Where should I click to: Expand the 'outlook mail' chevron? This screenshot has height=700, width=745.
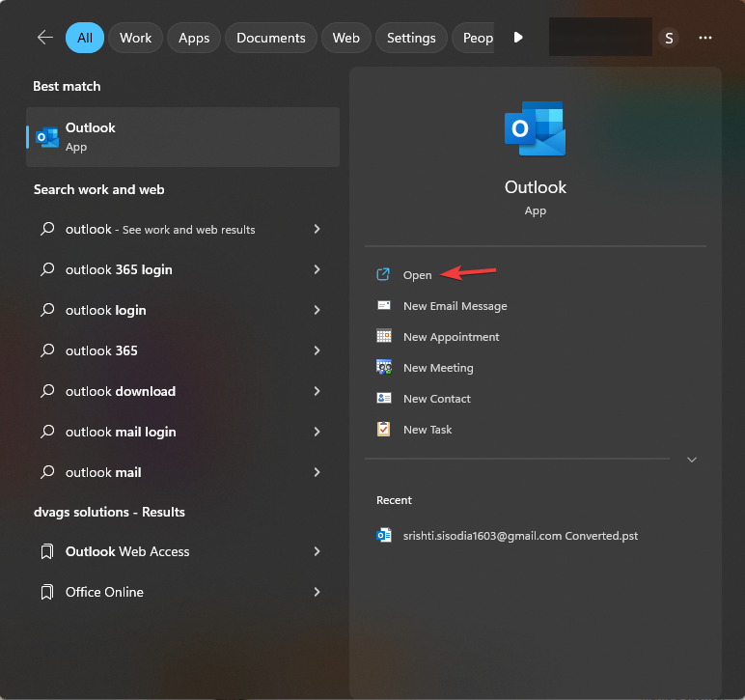317,472
